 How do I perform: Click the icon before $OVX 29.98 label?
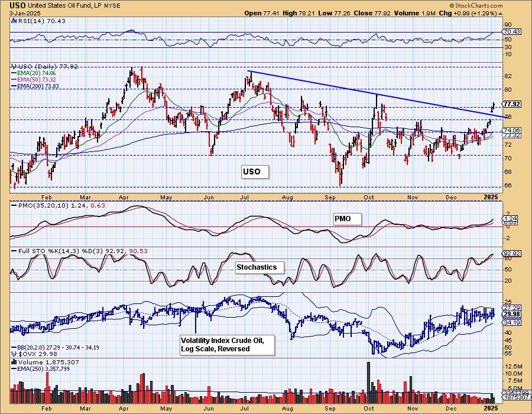coord(14,354)
